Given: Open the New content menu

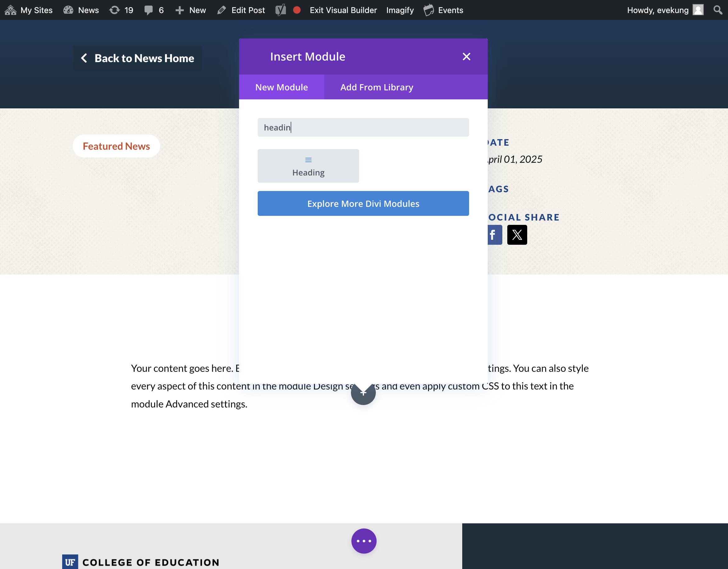Looking at the screenshot, I should 191,10.
